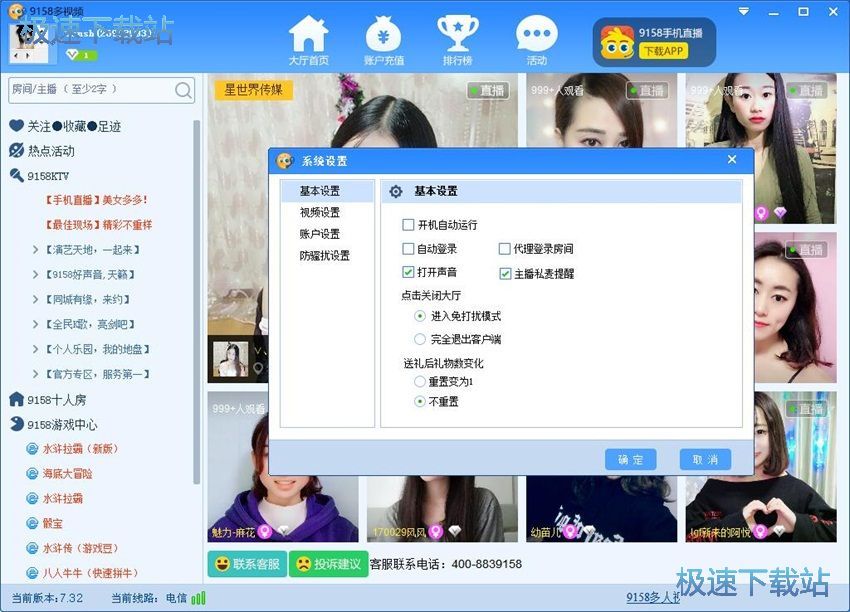This screenshot has width=850, height=612.
Task: Open the 幼苗儿 stream thumbnail
Action: pos(601,510)
